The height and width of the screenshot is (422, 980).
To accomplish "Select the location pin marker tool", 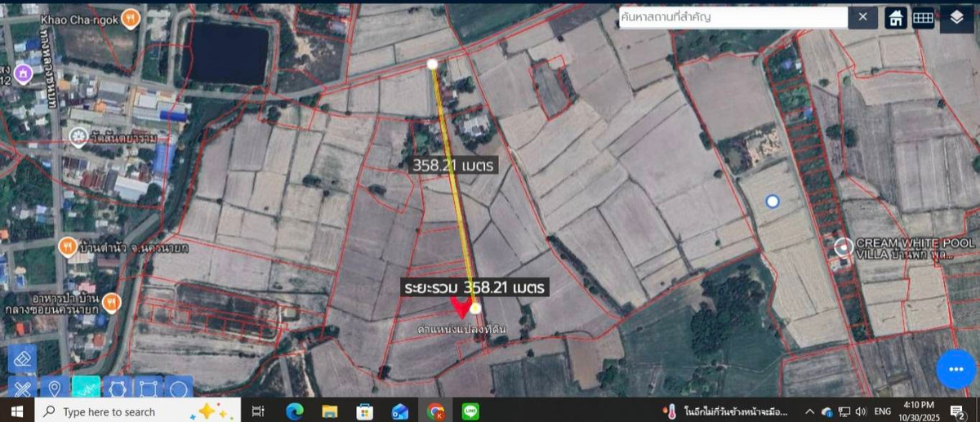I will pyautogui.click(x=54, y=389).
